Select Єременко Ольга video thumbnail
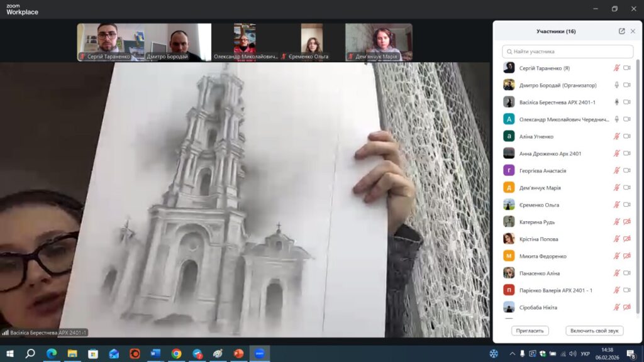 coord(311,42)
